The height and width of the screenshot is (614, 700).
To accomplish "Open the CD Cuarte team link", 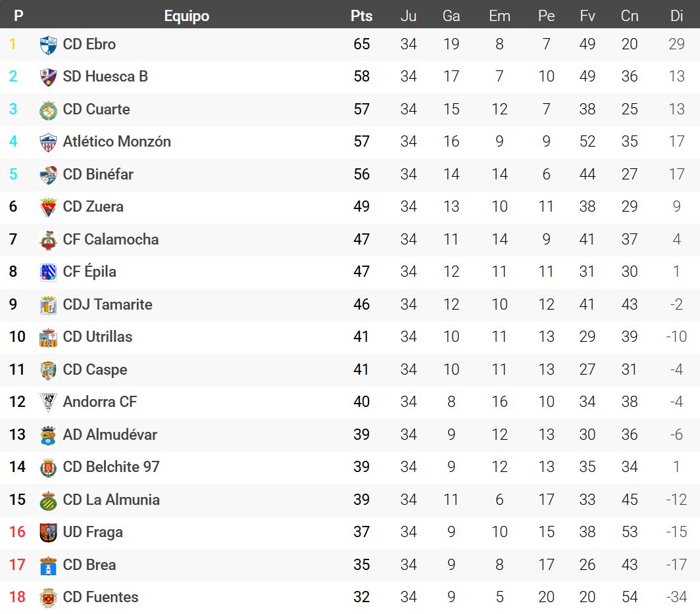I will 96,109.
